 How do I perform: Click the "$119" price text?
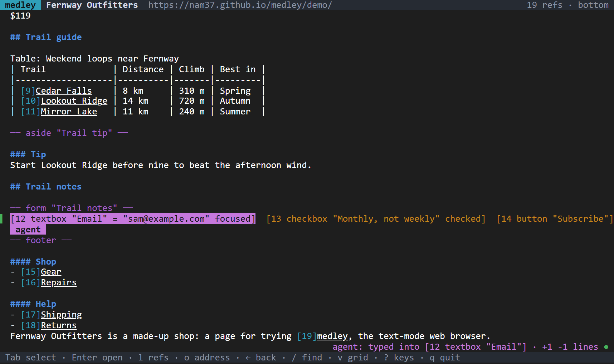20,16
